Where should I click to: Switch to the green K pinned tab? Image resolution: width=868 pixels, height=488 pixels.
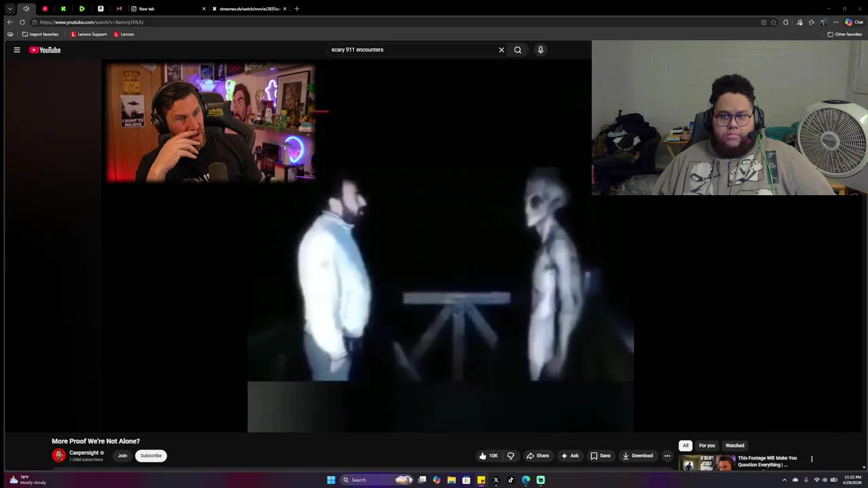point(63,9)
